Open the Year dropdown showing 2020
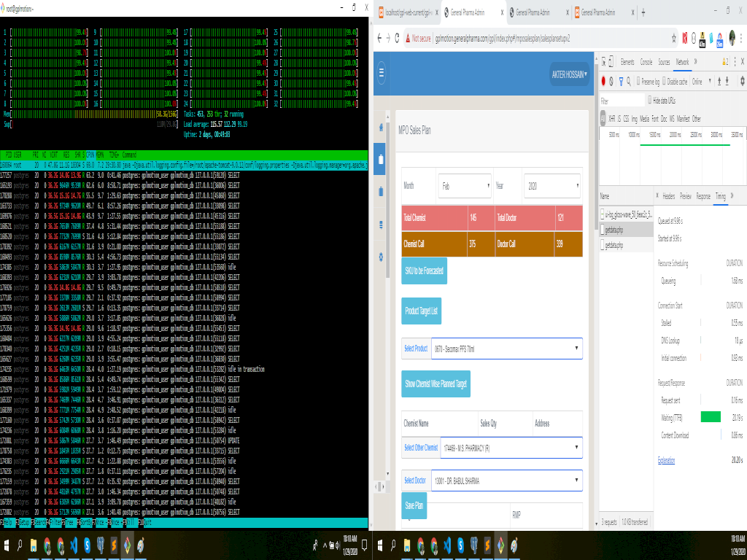Viewport: 747px width, 560px height. click(551, 186)
